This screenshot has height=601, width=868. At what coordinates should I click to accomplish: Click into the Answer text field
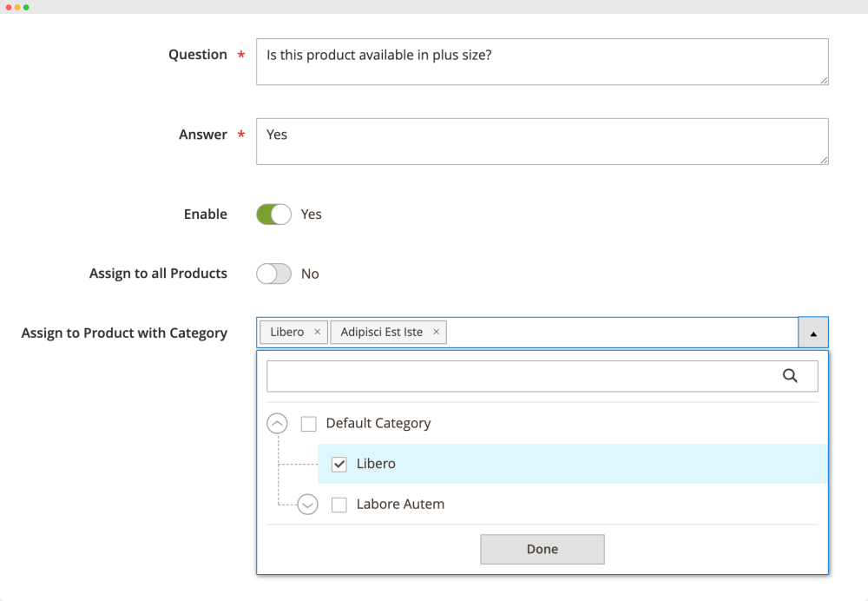tap(542, 142)
